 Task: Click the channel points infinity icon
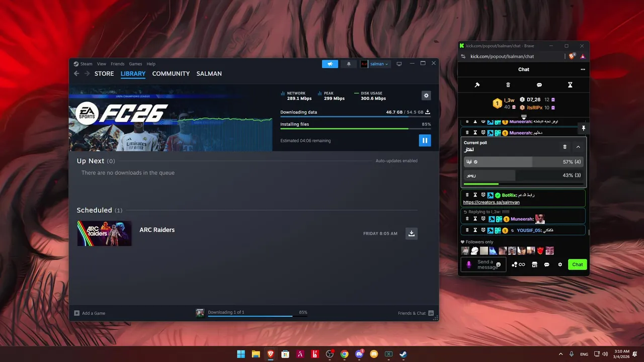(518, 264)
